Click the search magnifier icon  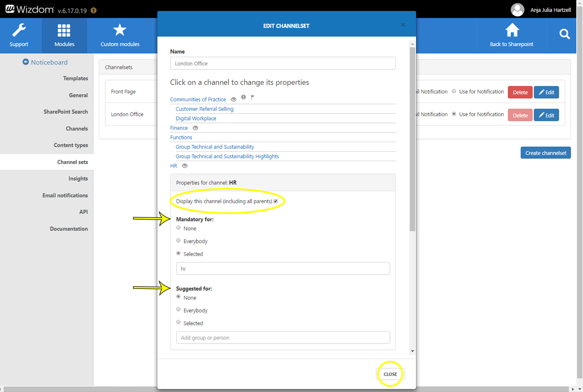564,34
